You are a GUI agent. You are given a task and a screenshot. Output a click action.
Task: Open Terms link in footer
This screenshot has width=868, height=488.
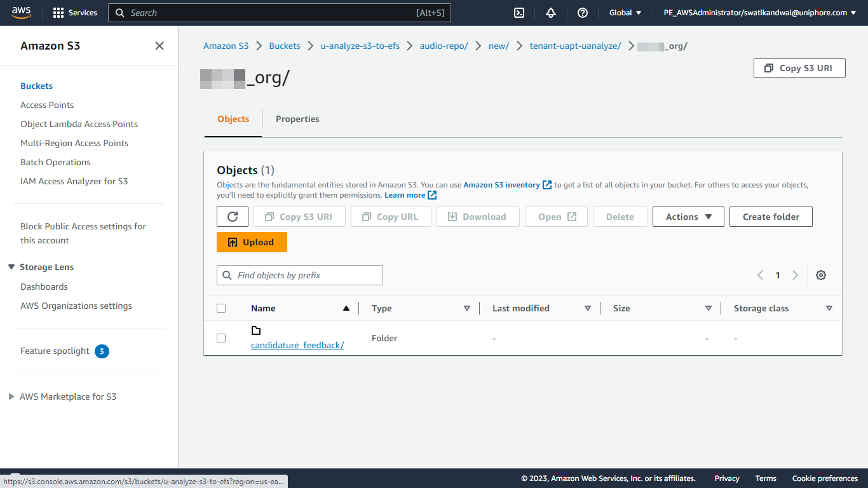pos(766,478)
